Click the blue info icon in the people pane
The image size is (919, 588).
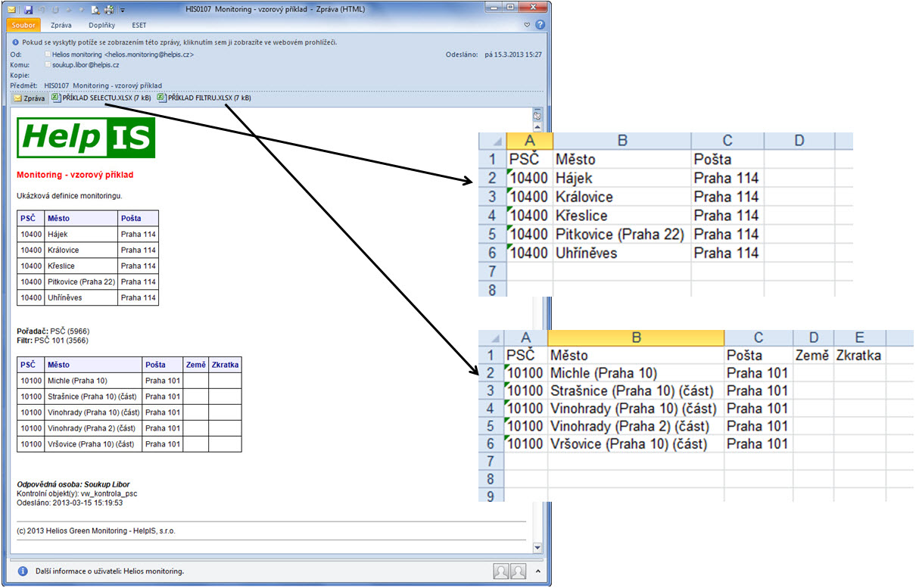coord(23,571)
